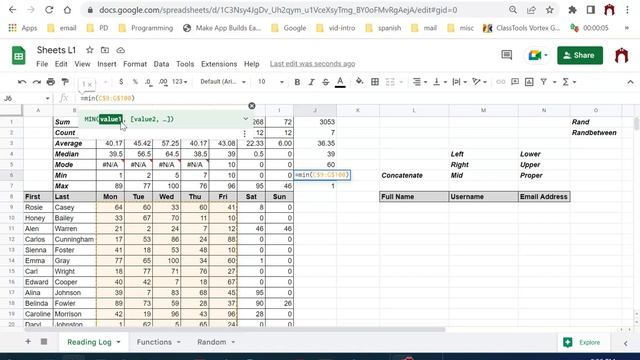Click the Redo icon in toolbar

coord(37,82)
